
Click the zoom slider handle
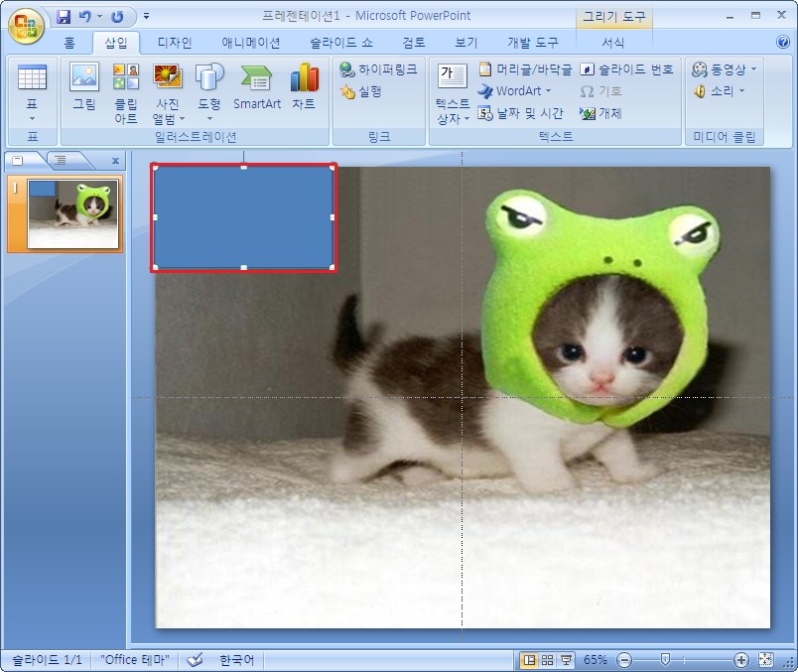[665, 660]
